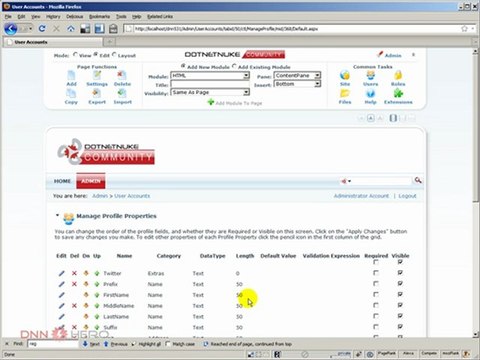Click the search magnifier icon
This screenshot has height=360, width=480.
[x=418, y=180]
